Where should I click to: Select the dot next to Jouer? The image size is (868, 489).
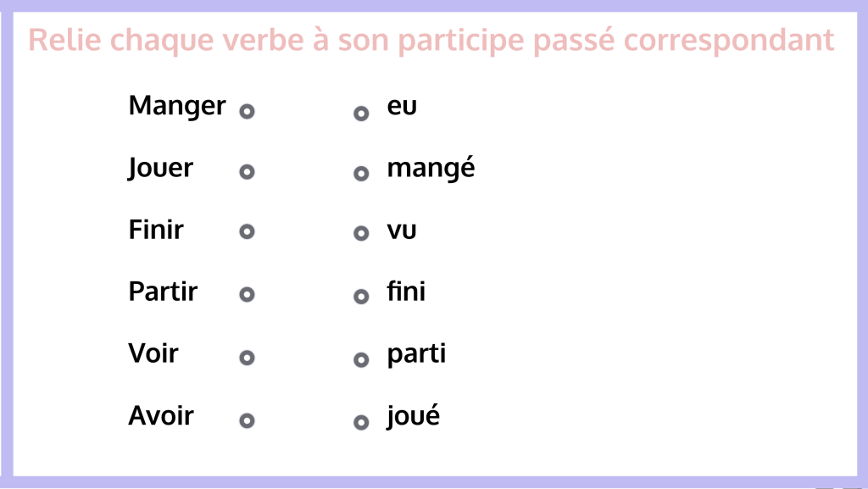(247, 172)
